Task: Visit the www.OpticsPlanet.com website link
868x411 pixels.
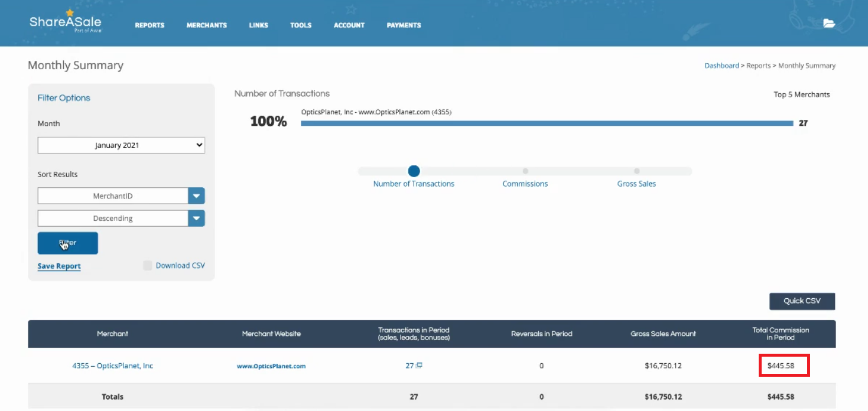Action: [271, 366]
